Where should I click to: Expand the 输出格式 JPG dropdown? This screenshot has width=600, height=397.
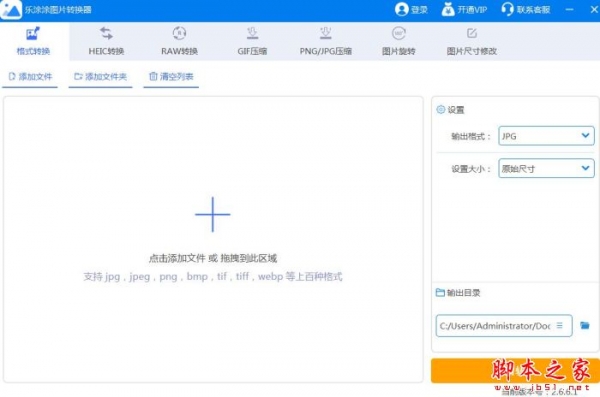click(x=546, y=136)
